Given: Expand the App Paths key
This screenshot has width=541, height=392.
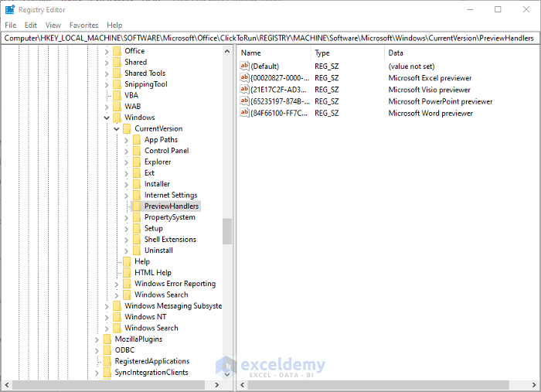Looking at the screenshot, I should [126, 140].
